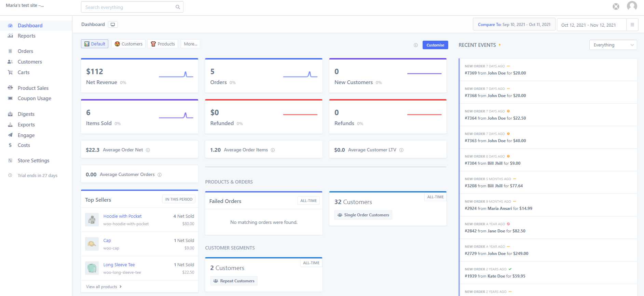This screenshot has height=296, width=644.
Task: Open the 5 Orders metric card
Action: pyautogui.click(x=263, y=76)
